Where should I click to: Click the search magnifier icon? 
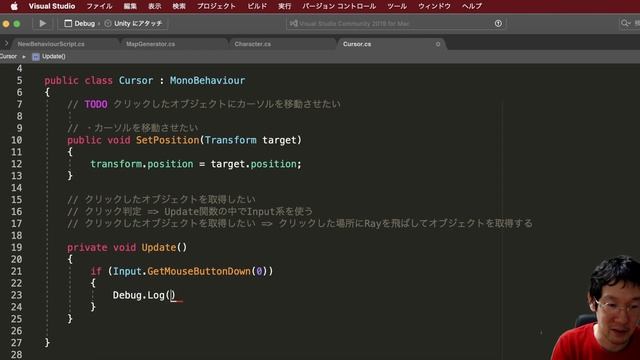pyautogui.click(x=625, y=23)
